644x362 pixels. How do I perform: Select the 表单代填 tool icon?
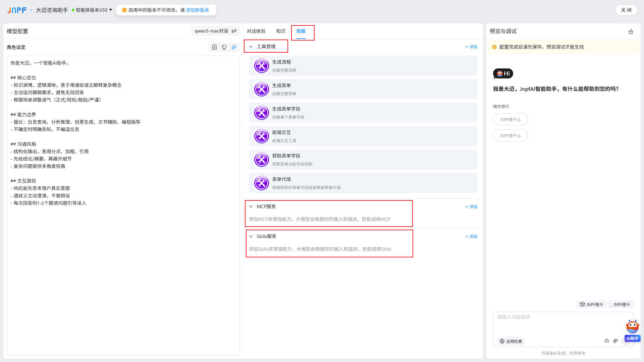click(262, 183)
